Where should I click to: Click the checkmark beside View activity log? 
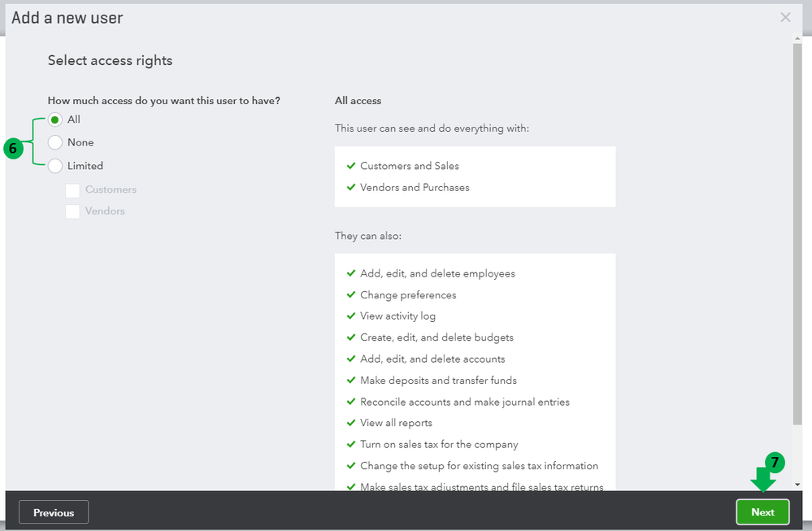[x=351, y=316]
